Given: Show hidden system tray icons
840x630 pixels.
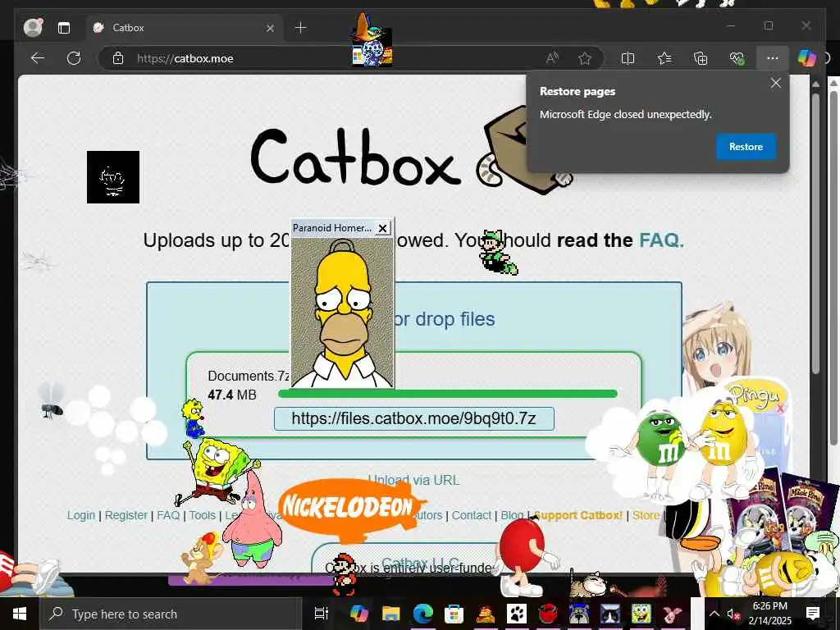Looking at the screenshot, I should pos(714,614).
